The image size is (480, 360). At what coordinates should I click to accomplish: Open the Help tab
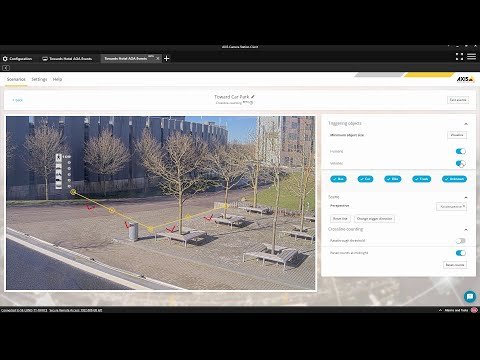(x=57, y=79)
